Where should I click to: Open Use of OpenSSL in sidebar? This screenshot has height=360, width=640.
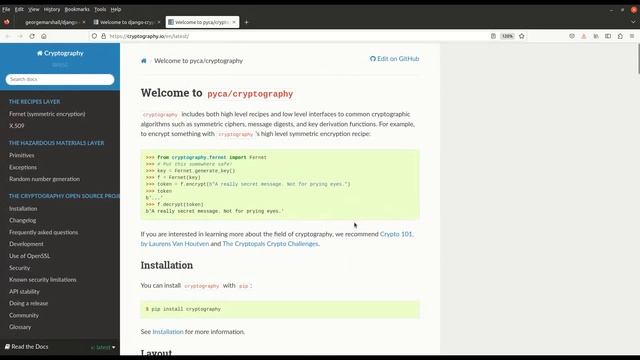point(29,256)
